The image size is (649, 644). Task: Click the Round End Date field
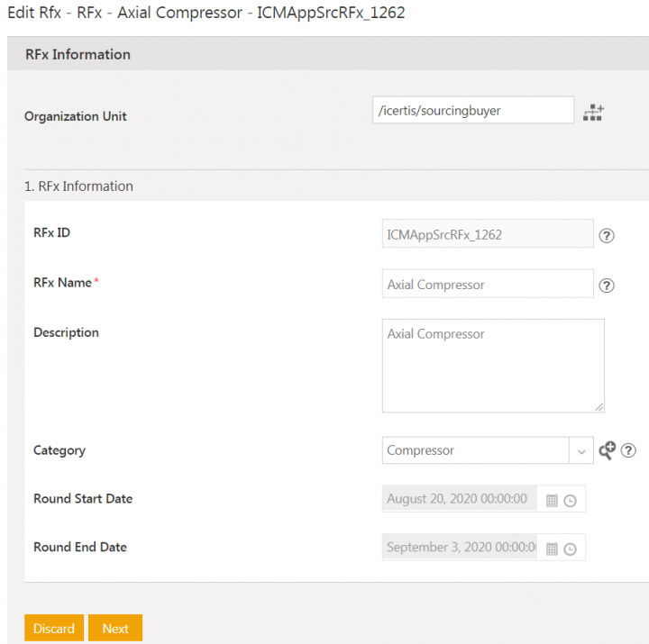coord(459,548)
